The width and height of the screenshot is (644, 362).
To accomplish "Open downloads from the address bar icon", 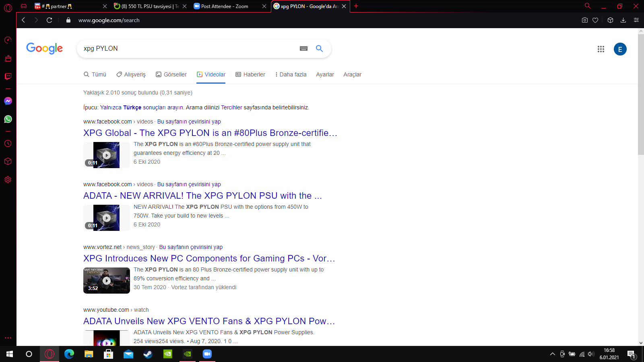I will 623,20.
